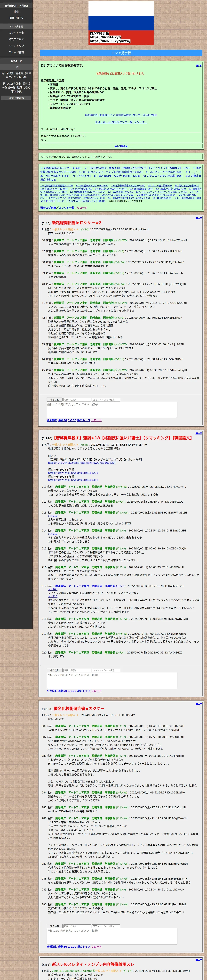Follow the >>910 reply anchor

tap(53, 516)
